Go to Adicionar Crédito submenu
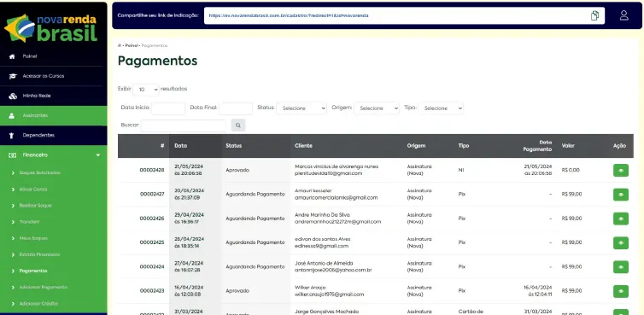Image resolution: width=644 pixels, height=315 pixels. [x=38, y=304]
